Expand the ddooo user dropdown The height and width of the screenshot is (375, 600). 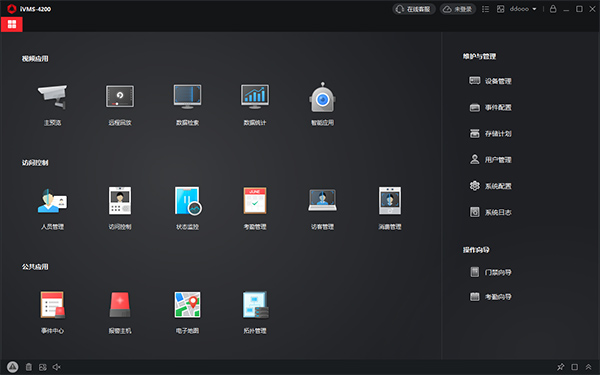coord(523,9)
